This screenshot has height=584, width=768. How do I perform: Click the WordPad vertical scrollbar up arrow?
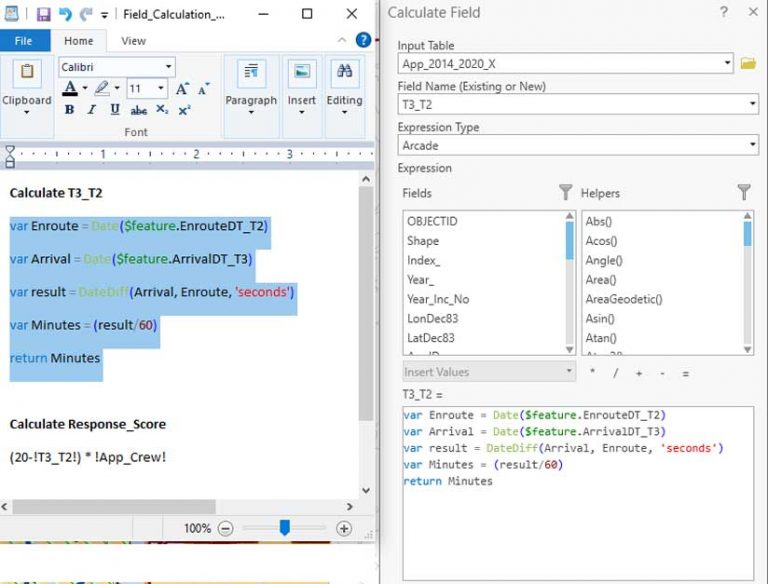coord(365,179)
